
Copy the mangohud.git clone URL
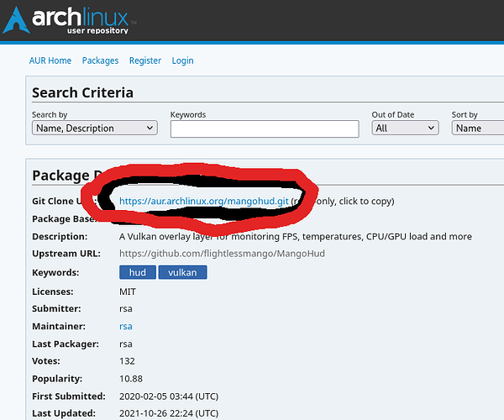[204, 201]
